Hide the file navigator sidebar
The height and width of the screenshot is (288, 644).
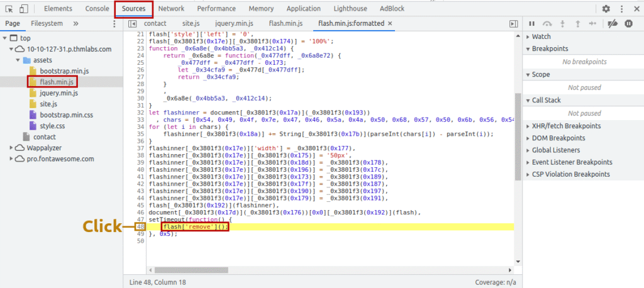tap(133, 23)
